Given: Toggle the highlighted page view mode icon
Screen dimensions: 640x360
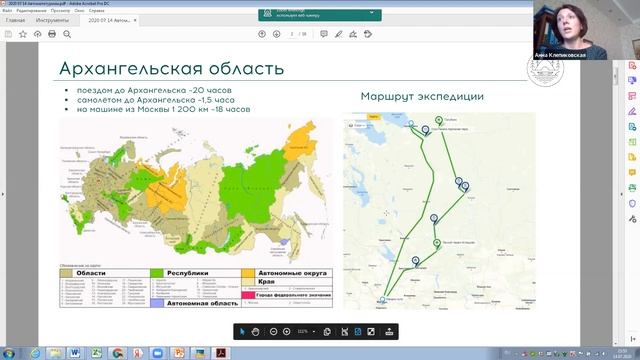Looking at the screenshot, I should coord(358,332).
